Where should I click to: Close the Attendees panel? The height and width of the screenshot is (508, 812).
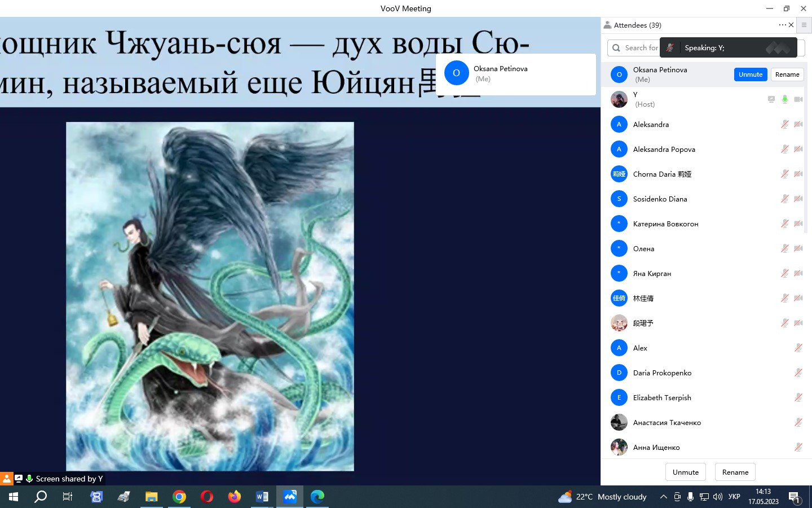pyautogui.click(x=791, y=25)
